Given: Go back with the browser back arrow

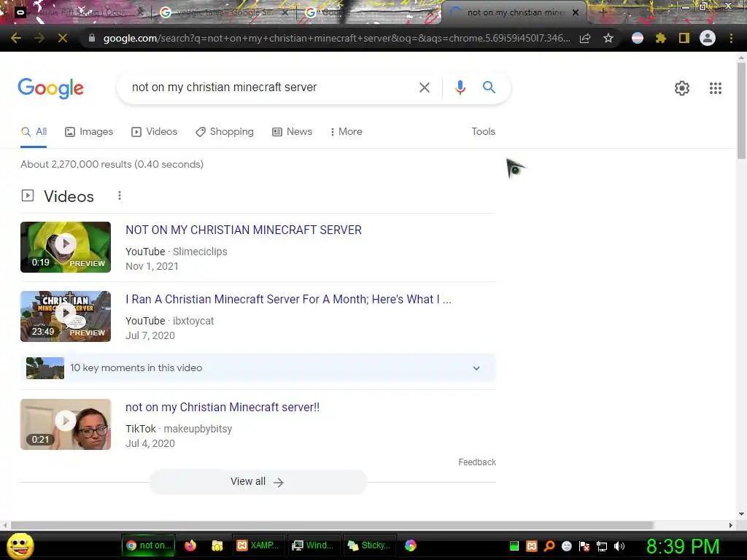Looking at the screenshot, I should point(16,38).
